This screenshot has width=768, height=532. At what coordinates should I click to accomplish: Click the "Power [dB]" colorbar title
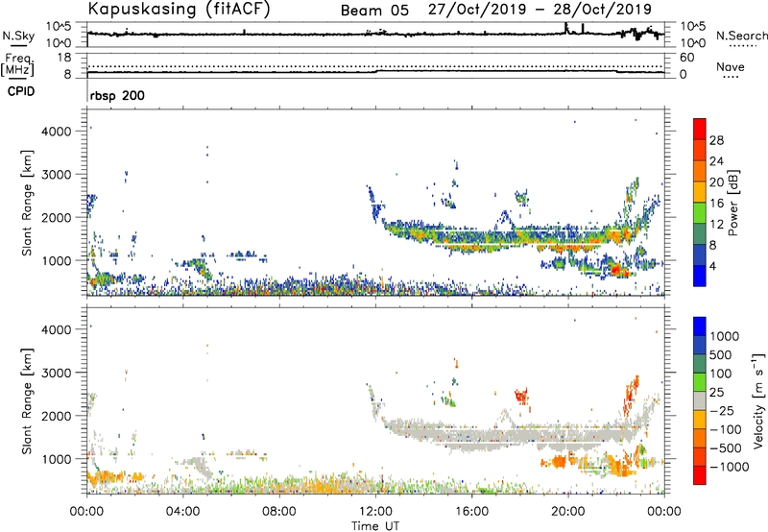pyautogui.click(x=732, y=203)
